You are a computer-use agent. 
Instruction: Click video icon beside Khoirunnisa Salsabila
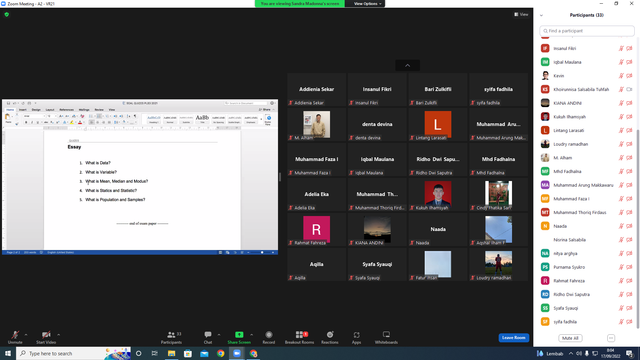tap(629, 89)
